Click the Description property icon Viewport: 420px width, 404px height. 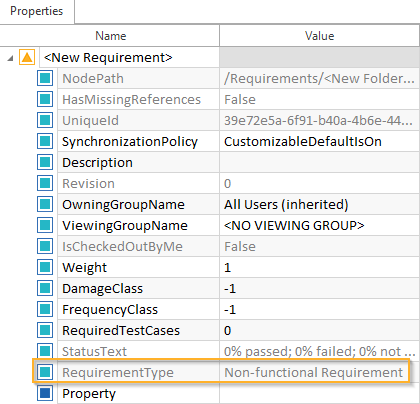tap(45, 162)
